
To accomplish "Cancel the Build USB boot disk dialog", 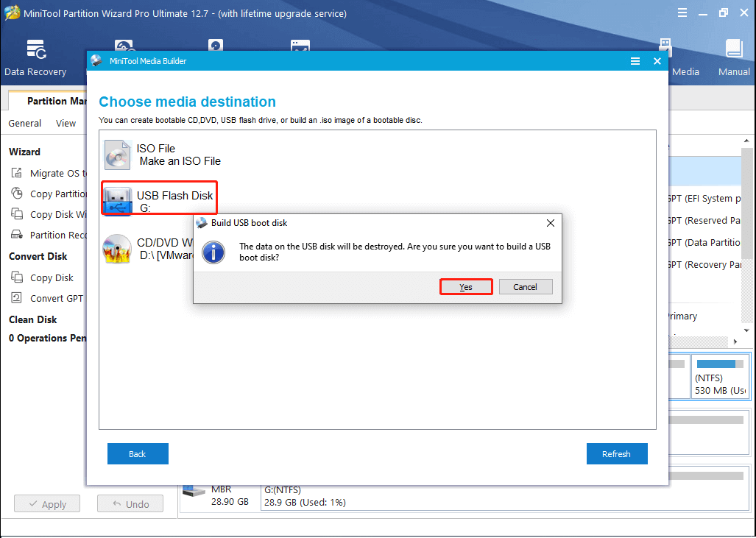I will pos(526,286).
